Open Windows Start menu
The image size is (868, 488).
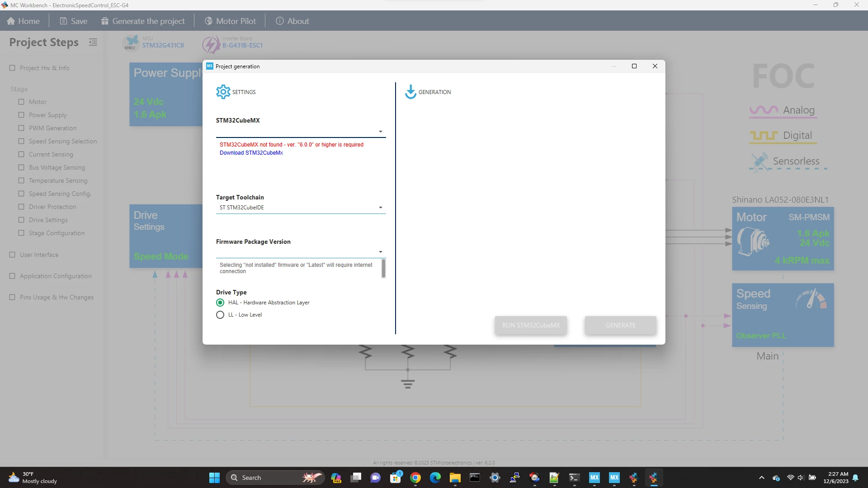(x=214, y=478)
